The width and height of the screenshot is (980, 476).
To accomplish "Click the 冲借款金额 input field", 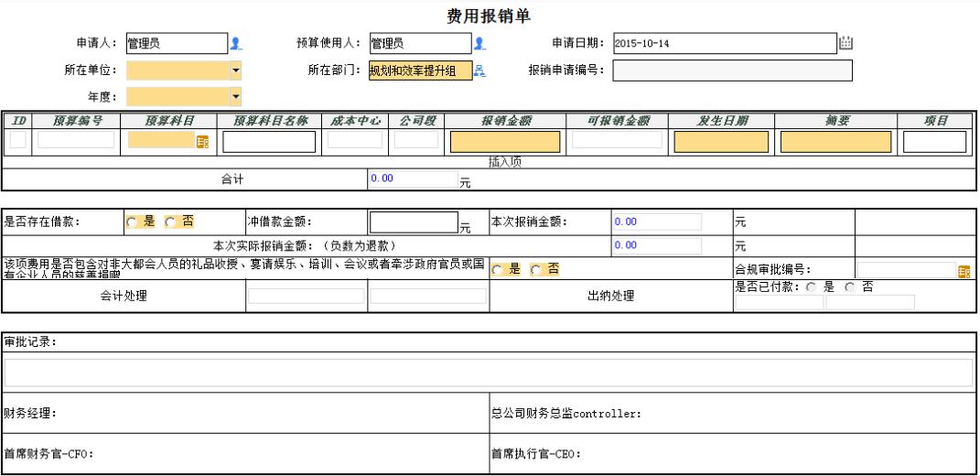I will pyautogui.click(x=415, y=222).
